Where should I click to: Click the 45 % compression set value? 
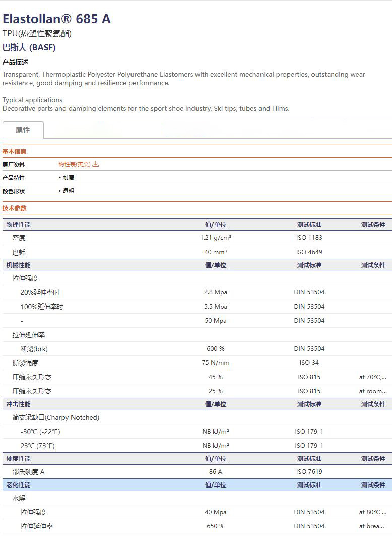pos(216,377)
